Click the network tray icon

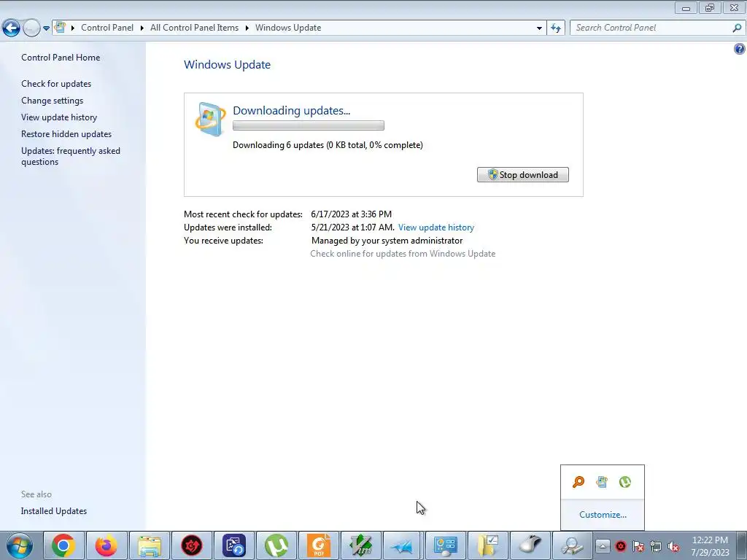coord(656,546)
